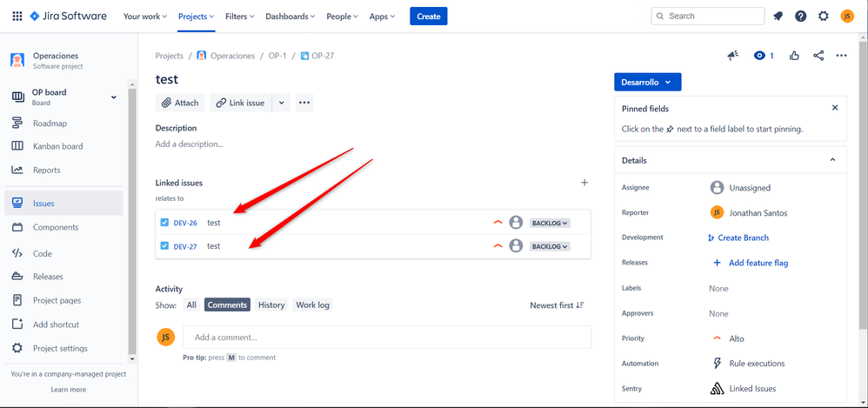Collapse the Details section chevron
Image resolution: width=868 pixels, height=408 pixels.
[x=832, y=160]
